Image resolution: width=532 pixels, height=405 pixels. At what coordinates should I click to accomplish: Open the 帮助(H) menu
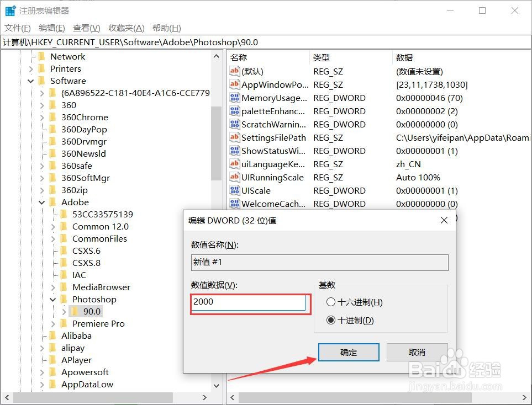pos(167,28)
